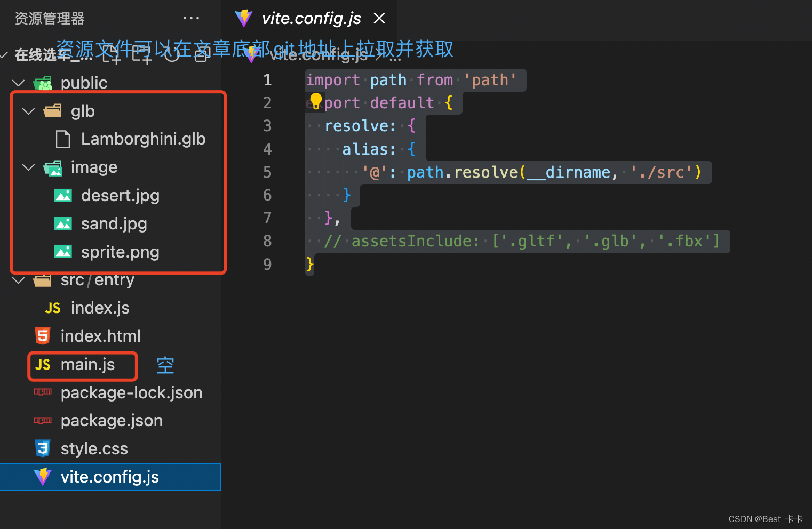Select desert.jpg in the image folder

pyautogui.click(x=121, y=195)
